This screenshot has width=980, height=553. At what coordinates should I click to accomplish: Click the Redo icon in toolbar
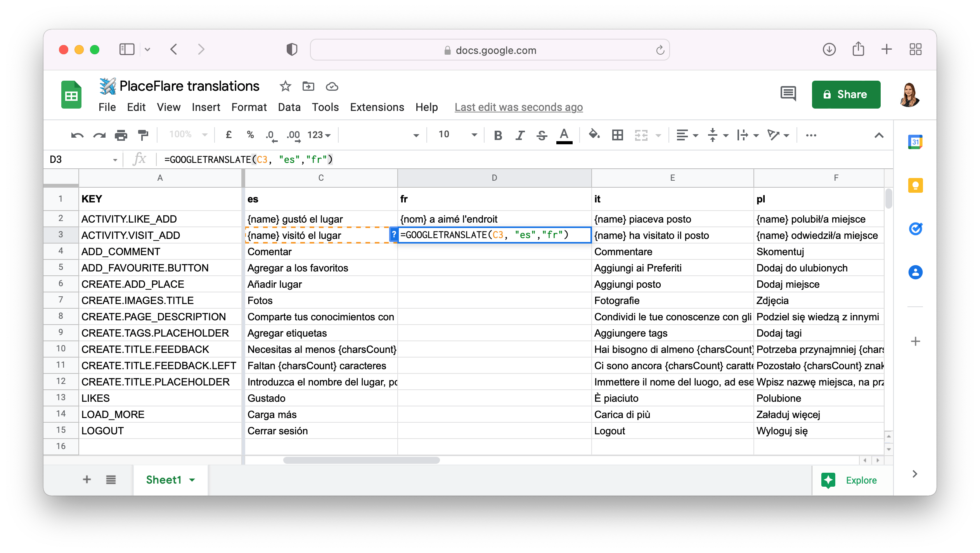(99, 135)
